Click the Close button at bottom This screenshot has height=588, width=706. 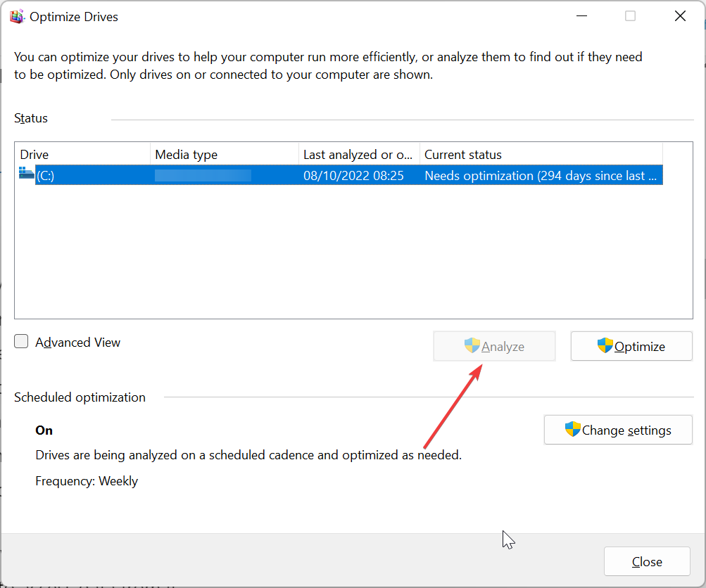[647, 561]
